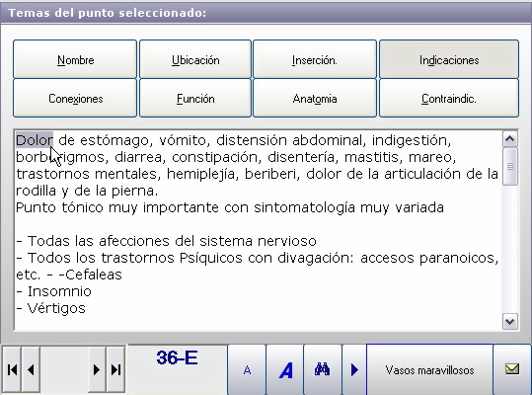Jump to last record arrow

click(x=115, y=369)
